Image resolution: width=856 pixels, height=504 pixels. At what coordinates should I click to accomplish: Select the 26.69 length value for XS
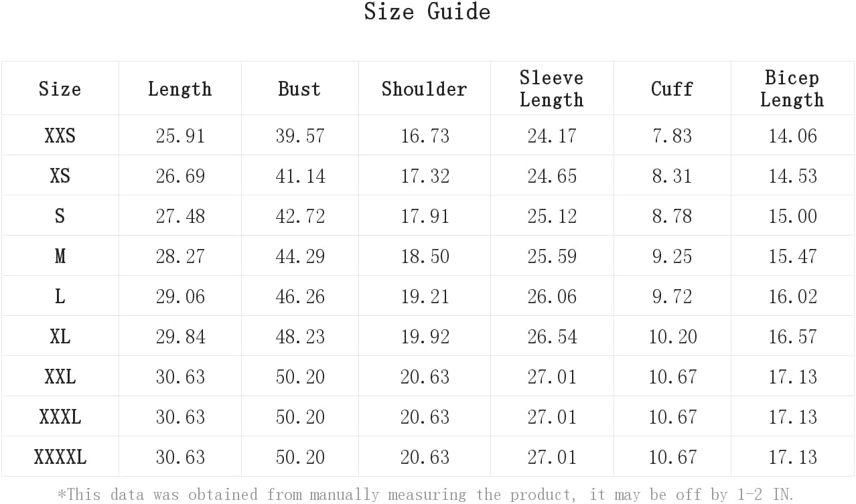[180, 176]
